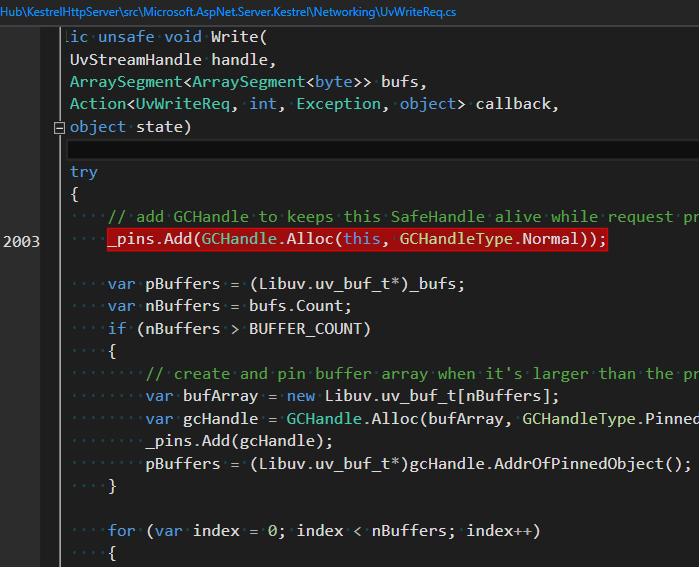Click the BUFFER_COUNT constant
Image resolution: width=699 pixels, height=567 pixels.
click(x=305, y=329)
